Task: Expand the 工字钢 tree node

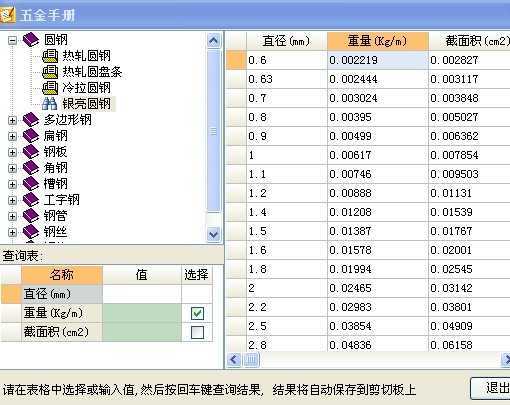Action: click(12, 200)
